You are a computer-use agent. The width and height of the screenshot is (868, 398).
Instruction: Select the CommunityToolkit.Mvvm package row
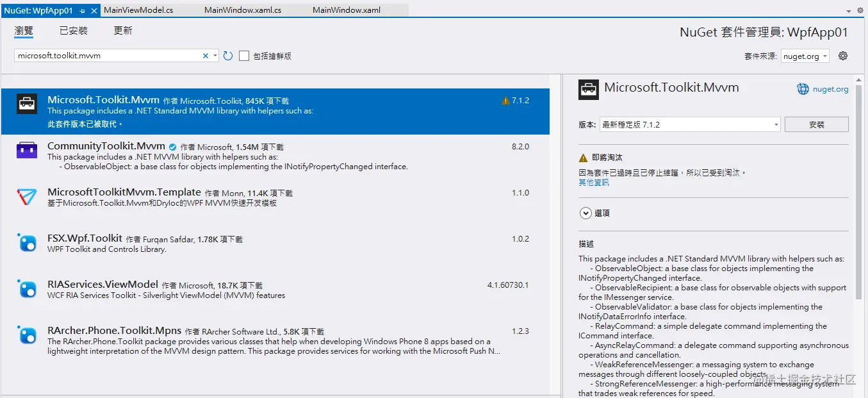pos(275,157)
